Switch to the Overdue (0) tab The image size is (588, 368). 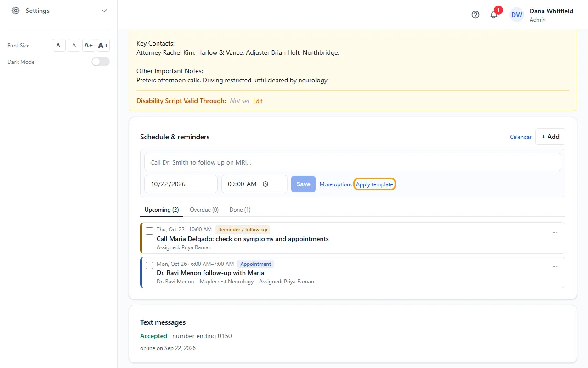(x=204, y=210)
